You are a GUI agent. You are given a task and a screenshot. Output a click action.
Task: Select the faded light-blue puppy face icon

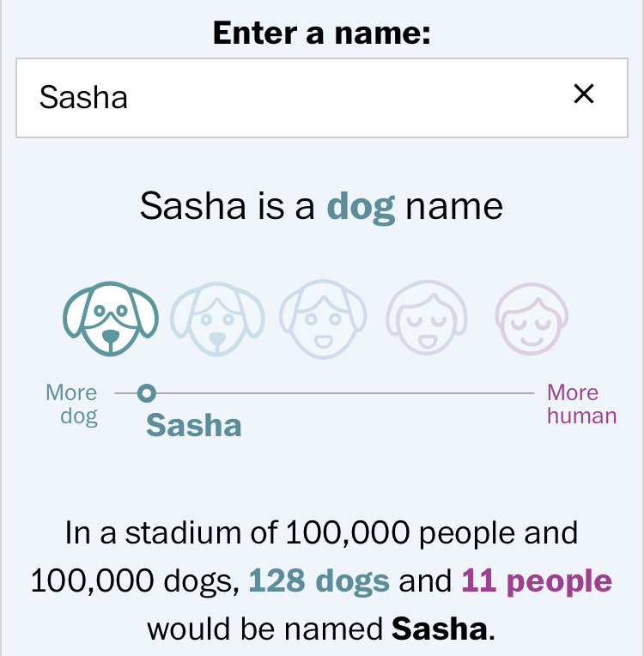(x=217, y=319)
